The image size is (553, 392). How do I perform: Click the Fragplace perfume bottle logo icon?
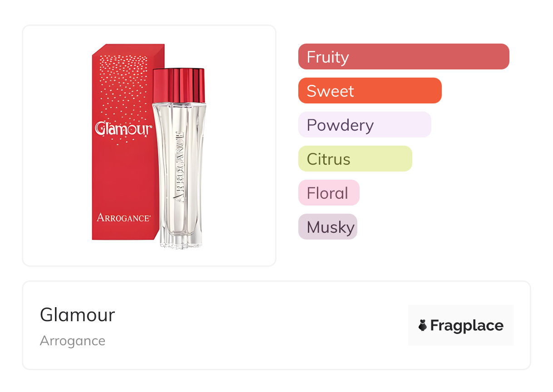click(423, 325)
